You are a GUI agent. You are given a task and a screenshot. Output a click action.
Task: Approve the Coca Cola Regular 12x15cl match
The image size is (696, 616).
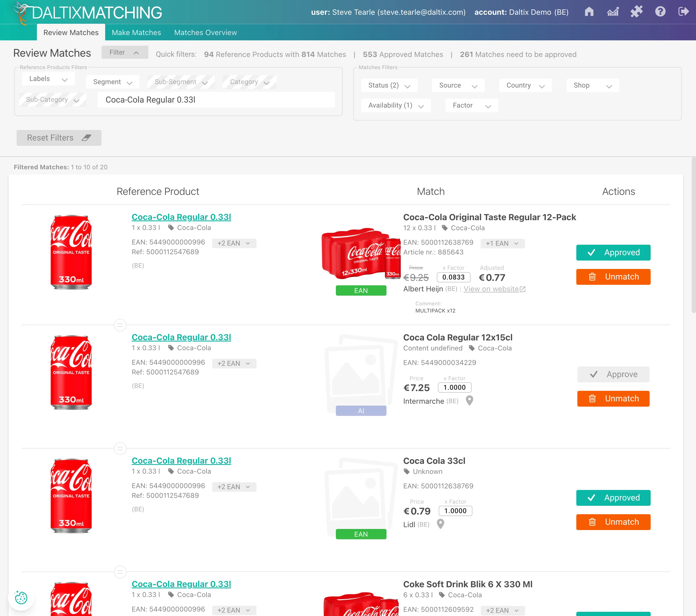613,374
